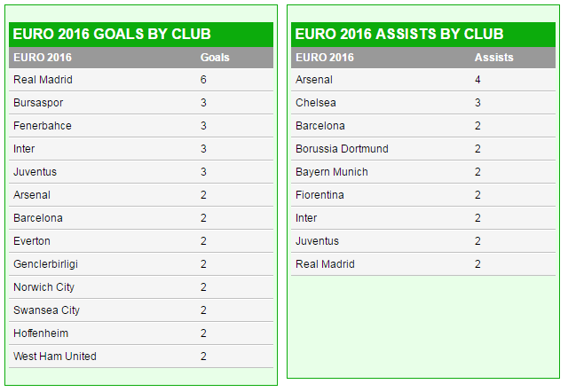The height and width of the screenshot is (392, 568).
Task: Click the EURO 2016 ASSISTS BY CLUB title
Action: (399, 35)
